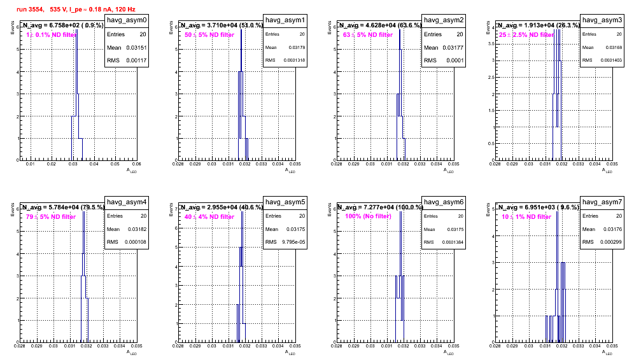Click the N_avg = 6.758e+02 label

point(62,25)
